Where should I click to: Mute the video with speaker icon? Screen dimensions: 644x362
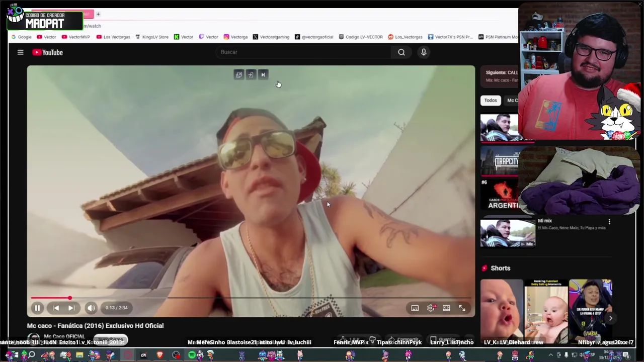coord(91,308)
